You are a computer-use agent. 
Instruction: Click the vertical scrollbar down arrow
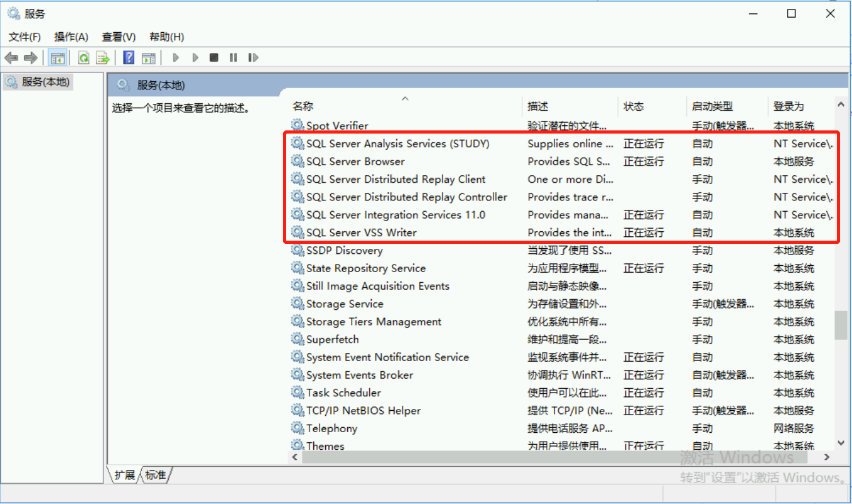(x=841, y=444)
